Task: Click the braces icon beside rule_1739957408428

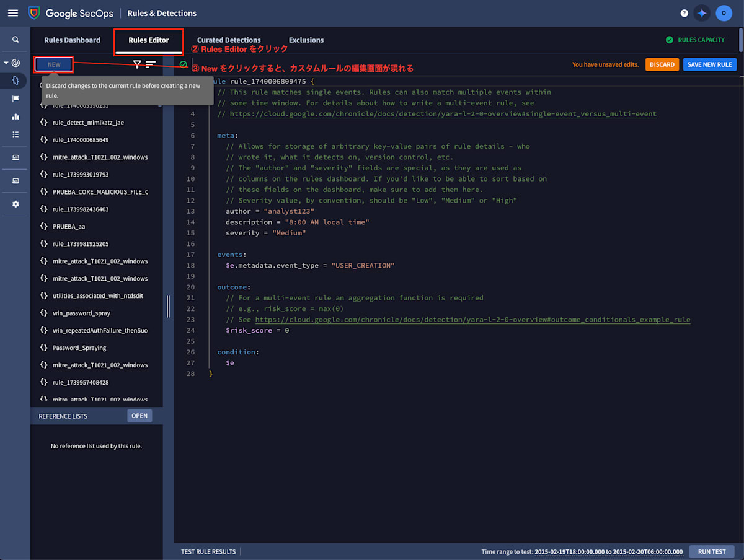Action: coord(44,383)
